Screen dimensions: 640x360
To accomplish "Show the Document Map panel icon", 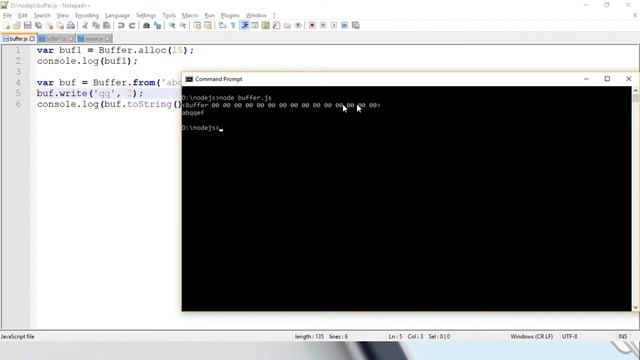I will (266, 25).
